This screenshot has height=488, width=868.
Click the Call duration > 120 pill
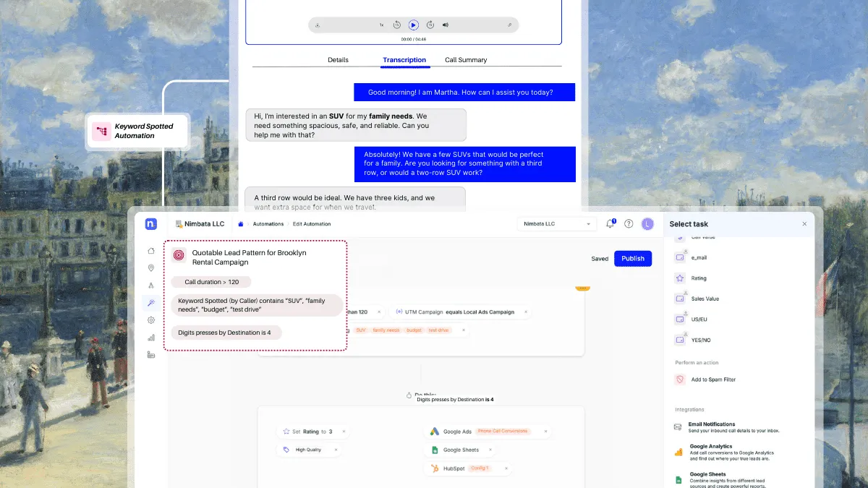pyautogui.click(x=211, y=282)
